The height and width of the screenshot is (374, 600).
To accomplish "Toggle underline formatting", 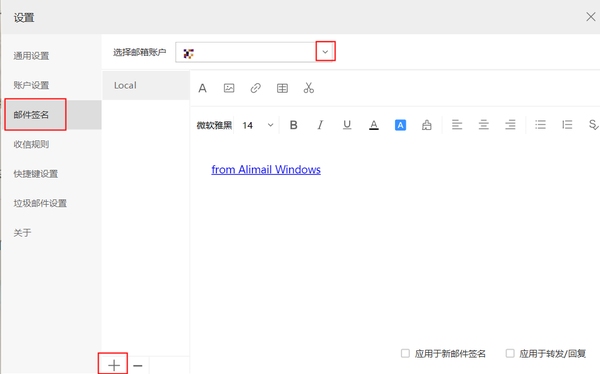I will coord(347,125).
